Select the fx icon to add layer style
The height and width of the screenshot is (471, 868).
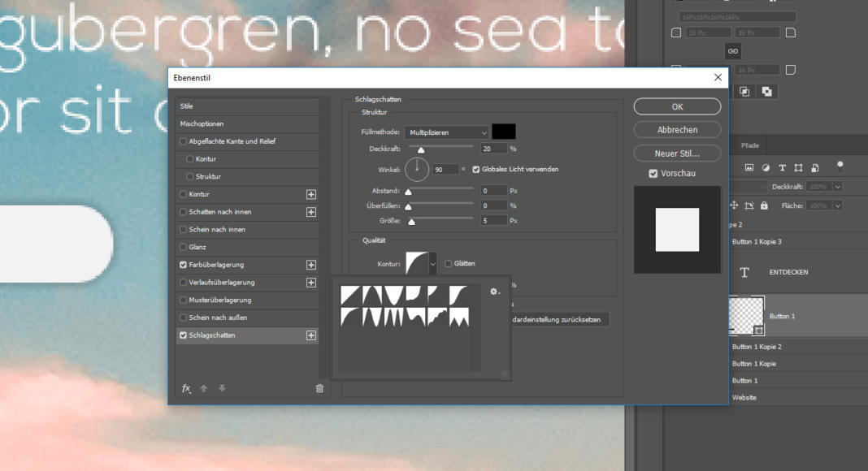184,388
